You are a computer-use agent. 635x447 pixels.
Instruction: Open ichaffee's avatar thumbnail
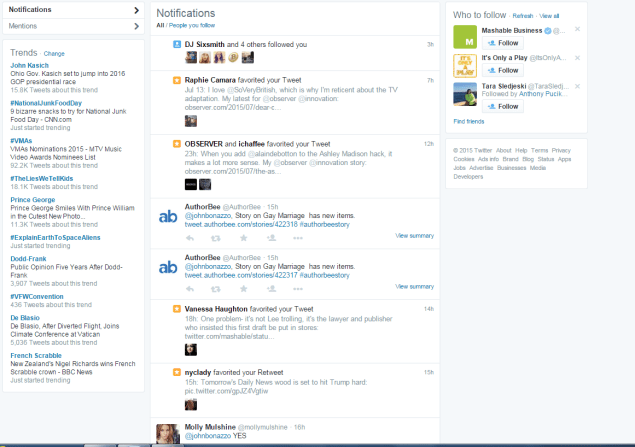[205, 185]
